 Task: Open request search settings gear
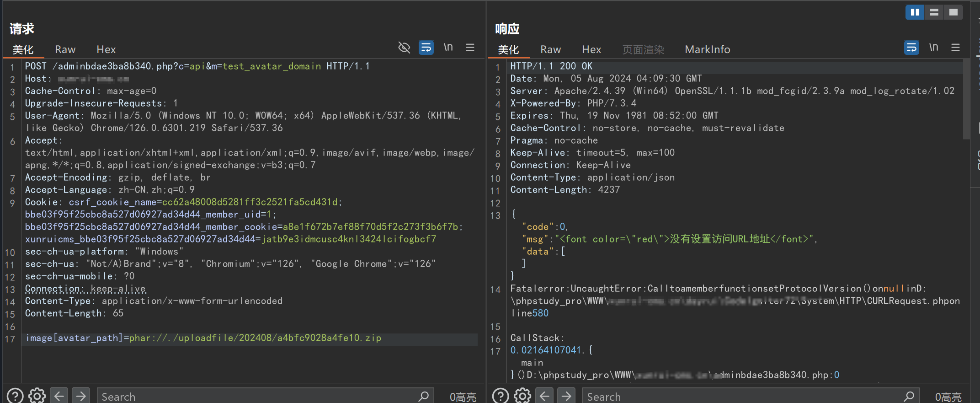coord(37,396)
